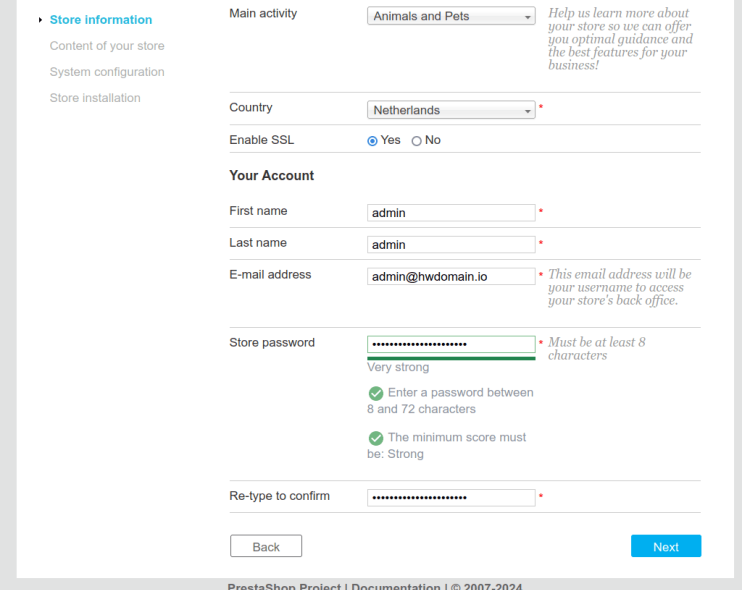Select the E-mail address text box
Viewport: 742px width, 590px height.
pyautogui.click(x=451, y=276)
